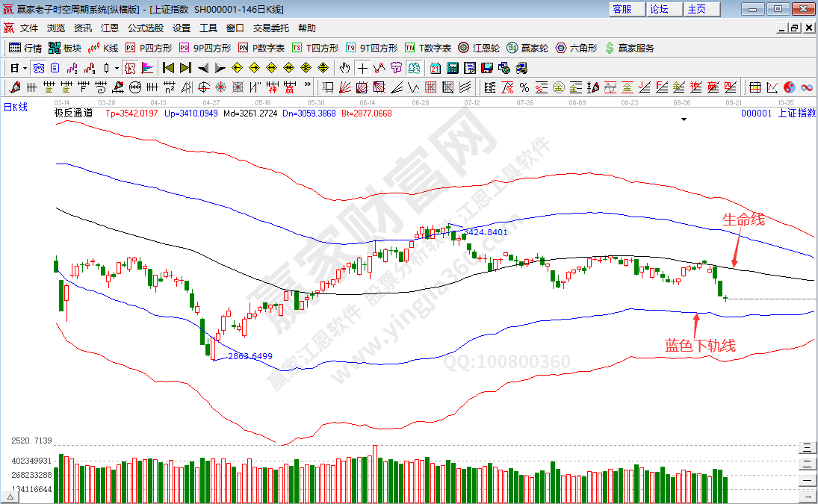The height and width of the screenshot is (504, 818).
Task: Toggle the red pattern chart mode button
Action: click(x=130, y=68)
